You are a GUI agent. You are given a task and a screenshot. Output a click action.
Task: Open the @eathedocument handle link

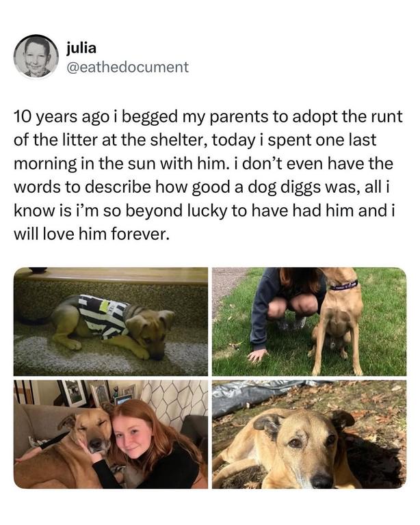[128, 67]
